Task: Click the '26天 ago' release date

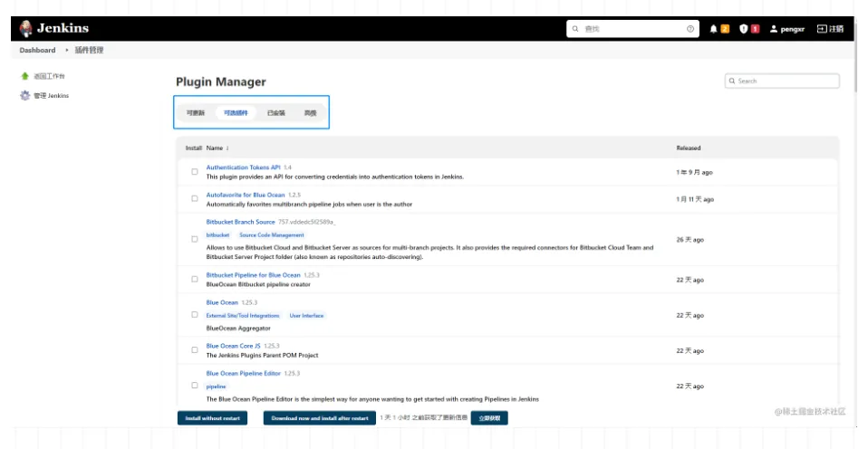Action: click(x=690, y=240)
